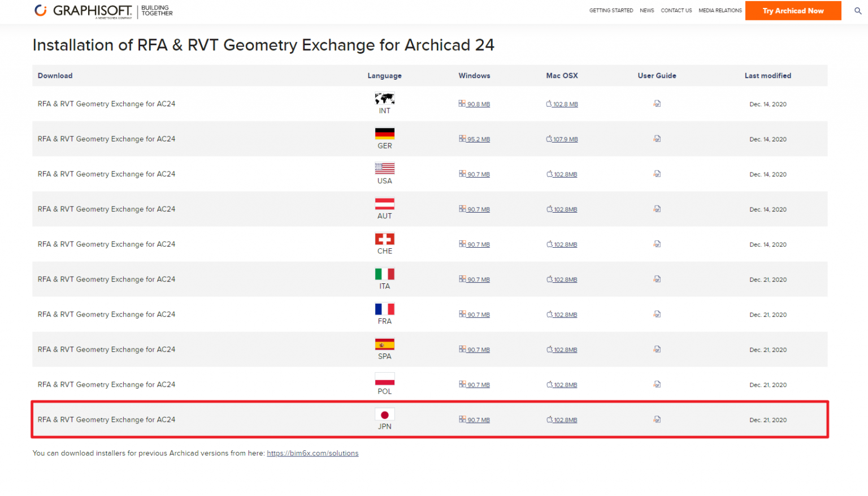Click the Try Archicad Now button
Image resolution: width=868 pixels, height=496 pixels.
pos(793,10)
